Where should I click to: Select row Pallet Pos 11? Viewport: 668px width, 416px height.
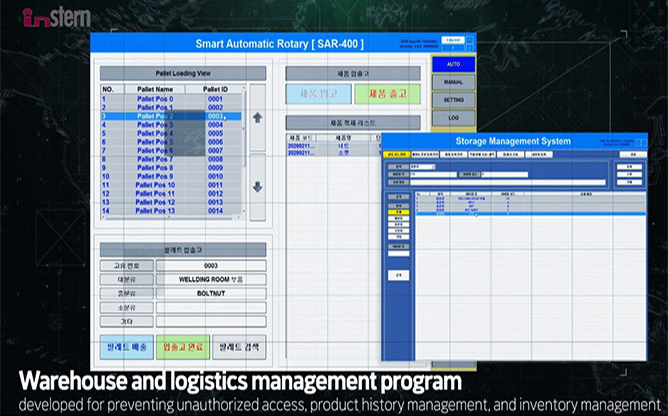click(x=171, y=194)
